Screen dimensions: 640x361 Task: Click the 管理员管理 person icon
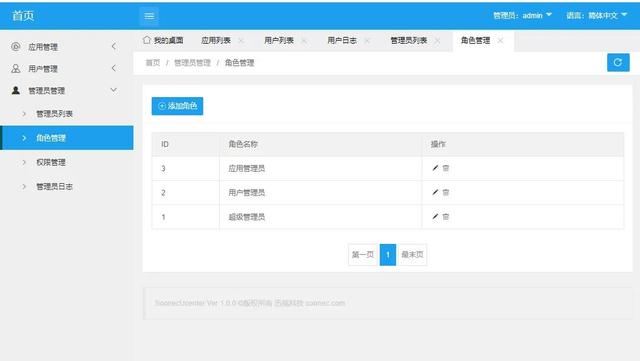(16, 90)
